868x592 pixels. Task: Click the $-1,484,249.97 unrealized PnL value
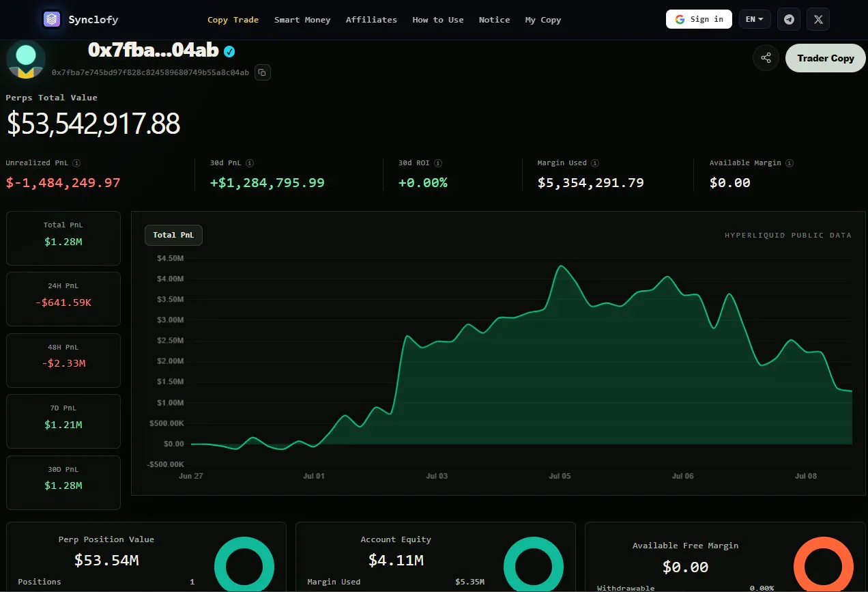click(x=63, y=182)
